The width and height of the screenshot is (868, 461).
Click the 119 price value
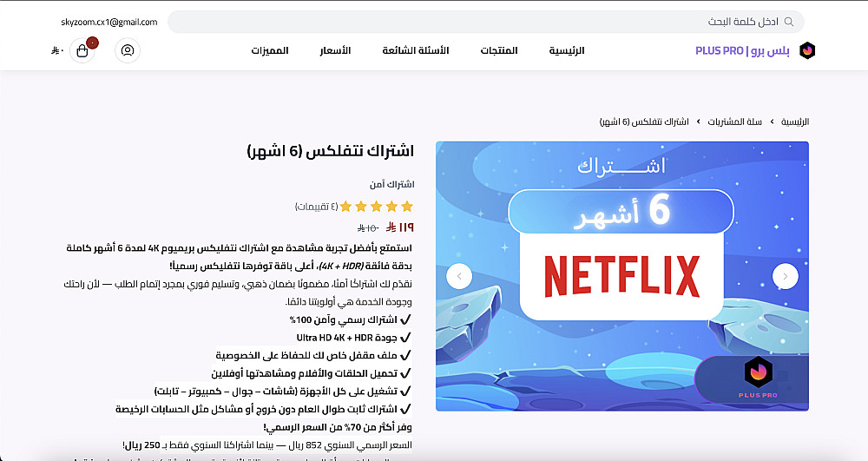[399, 227]
